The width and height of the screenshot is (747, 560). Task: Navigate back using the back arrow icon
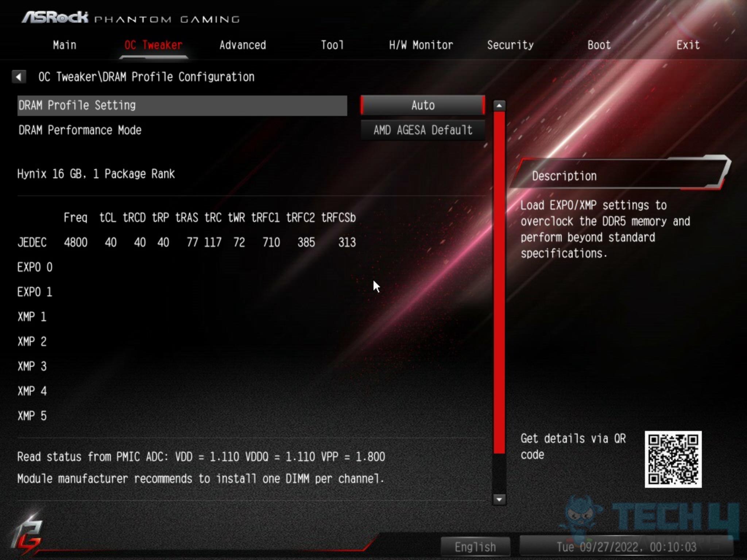19,77
